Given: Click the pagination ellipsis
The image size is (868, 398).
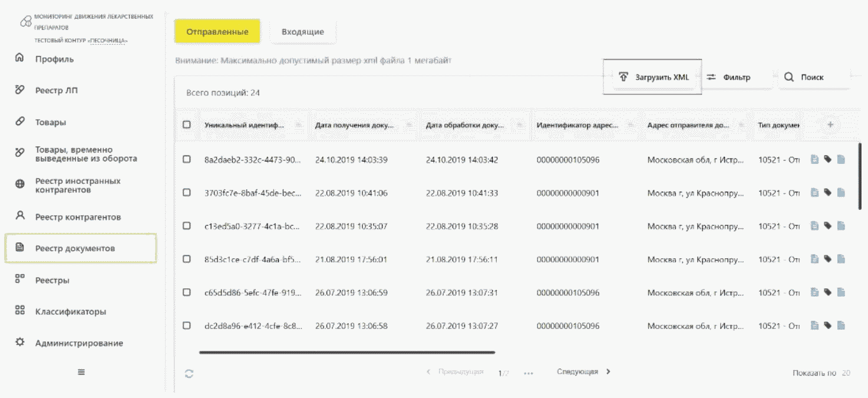Looking at the screenshot, I should tap(528, 373).
